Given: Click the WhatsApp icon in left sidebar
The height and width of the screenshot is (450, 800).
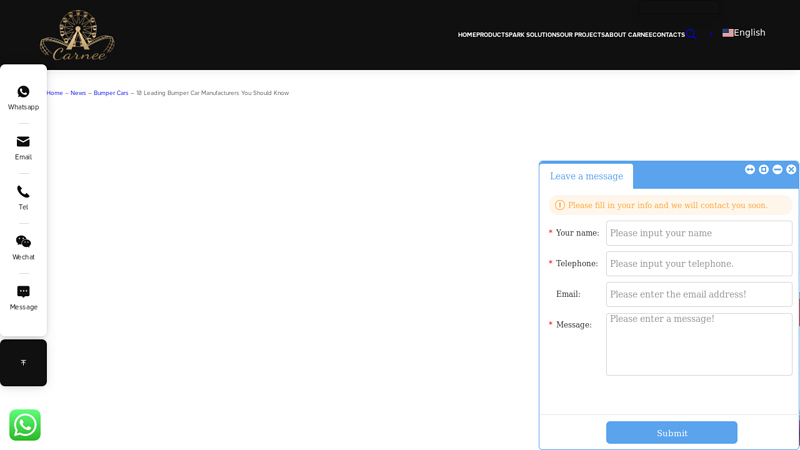Looking at the screenshot, I should pyautogui.click(x=23, y=92).
